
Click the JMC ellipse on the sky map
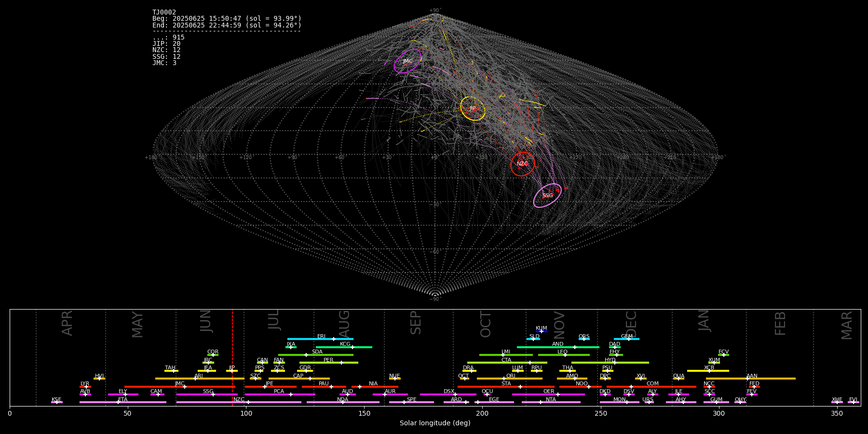click(408, 61)
